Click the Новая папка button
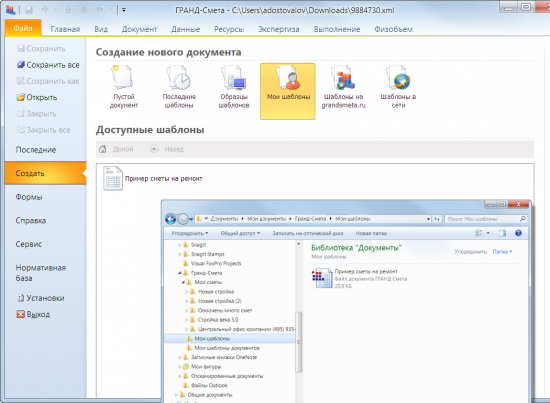This screenshot has height=403, width=550. (x=371, y=233)
